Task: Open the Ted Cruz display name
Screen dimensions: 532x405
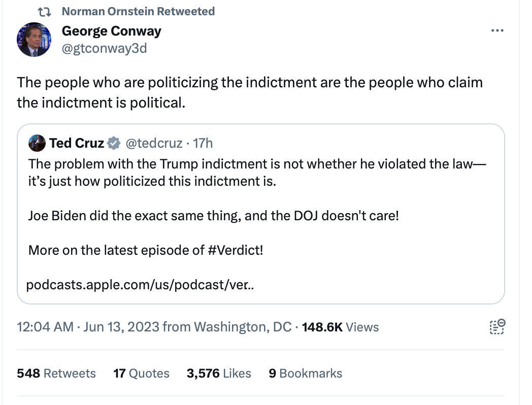Action: [77, 144]
